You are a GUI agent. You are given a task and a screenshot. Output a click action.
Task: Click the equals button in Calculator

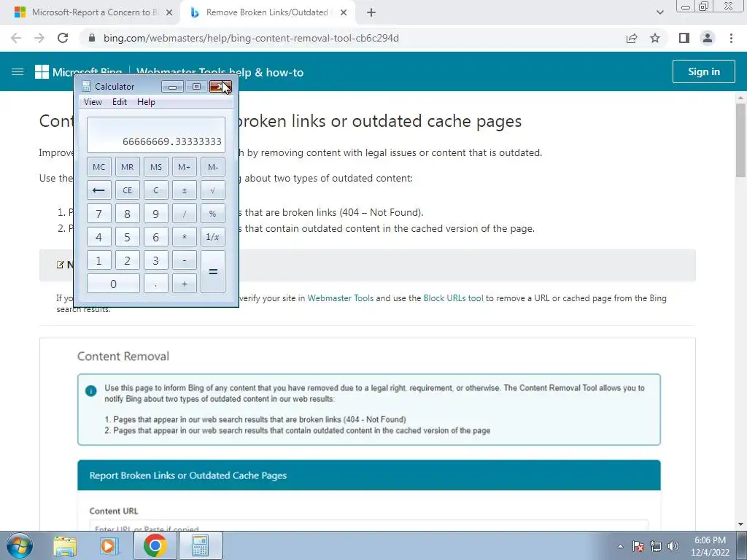coord(212,271)
